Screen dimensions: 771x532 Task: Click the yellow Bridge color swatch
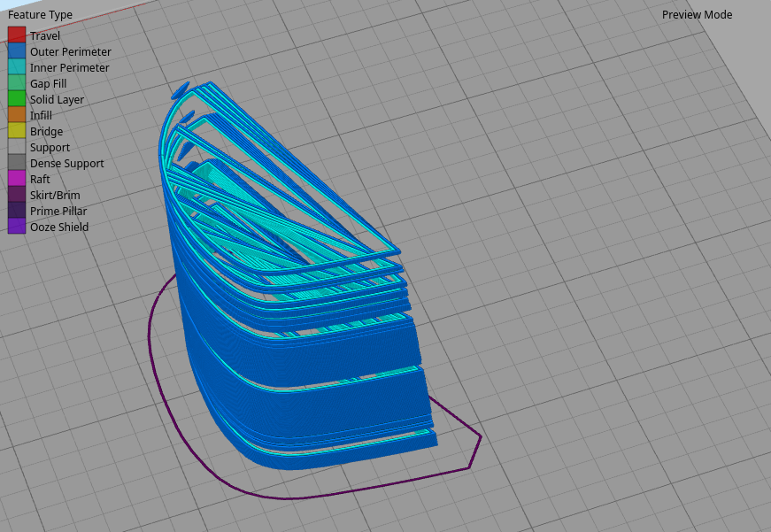tap(17, 131)
